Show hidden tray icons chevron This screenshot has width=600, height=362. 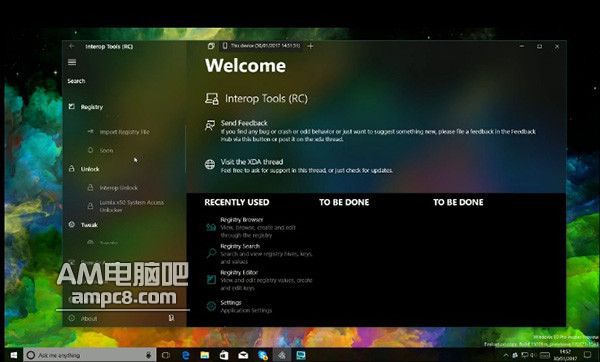click(x=506, y=355)
